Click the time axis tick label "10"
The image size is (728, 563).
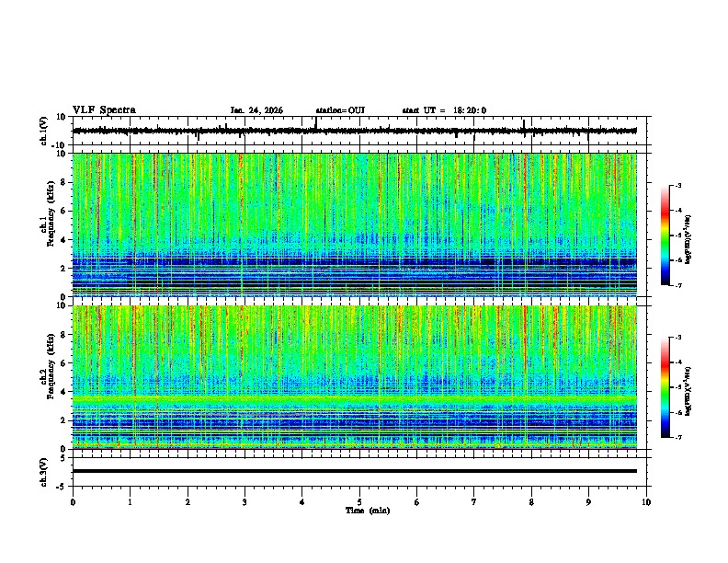click(x=646, y=502)
